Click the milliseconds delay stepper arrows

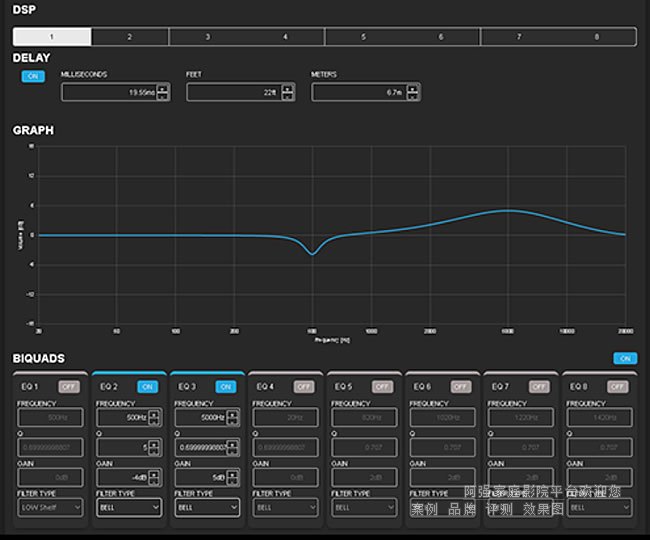click(x=163, y=92)
